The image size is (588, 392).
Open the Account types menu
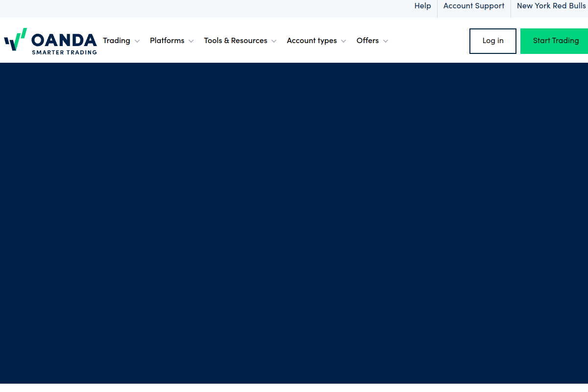pyautogui.click(x=312, y=41)
